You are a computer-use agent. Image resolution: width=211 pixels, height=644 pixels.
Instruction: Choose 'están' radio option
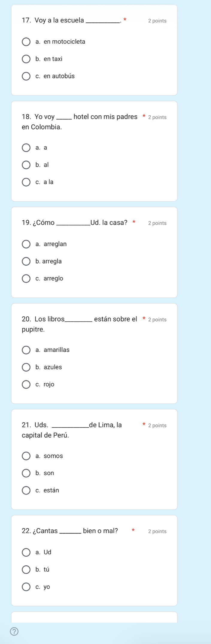[26, 490]
